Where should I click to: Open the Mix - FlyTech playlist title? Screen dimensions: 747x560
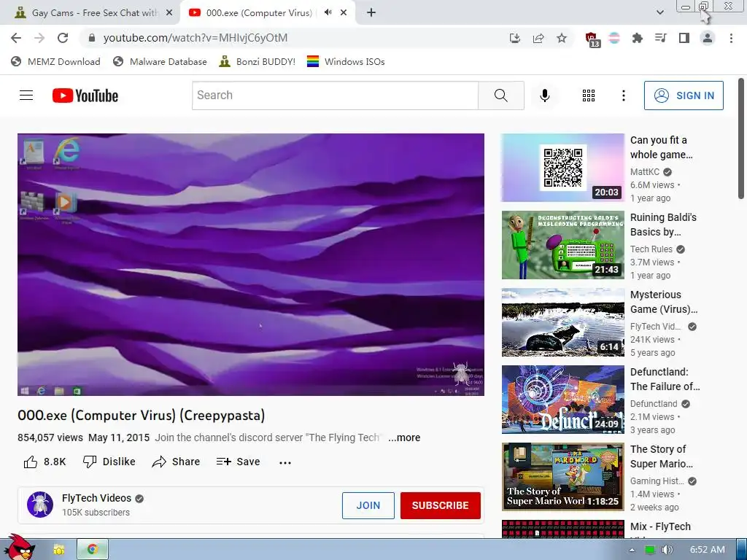[x=660, y=526]
